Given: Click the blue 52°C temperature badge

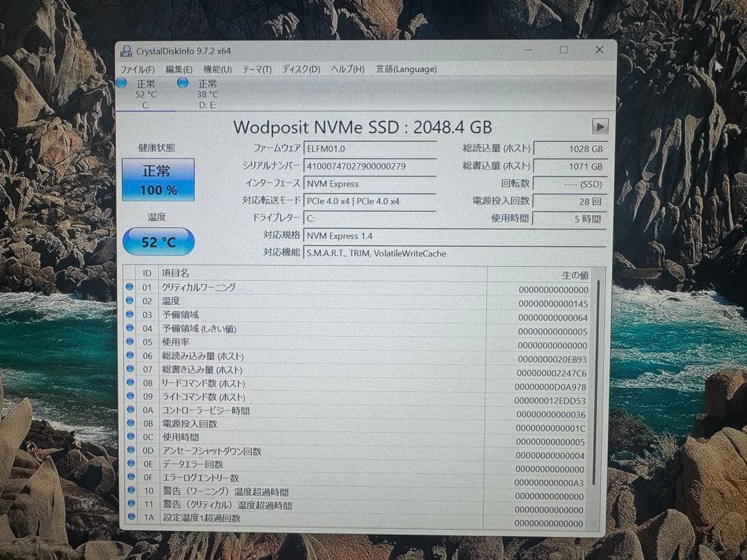Looking at the screenshot, I should point(158,242).
